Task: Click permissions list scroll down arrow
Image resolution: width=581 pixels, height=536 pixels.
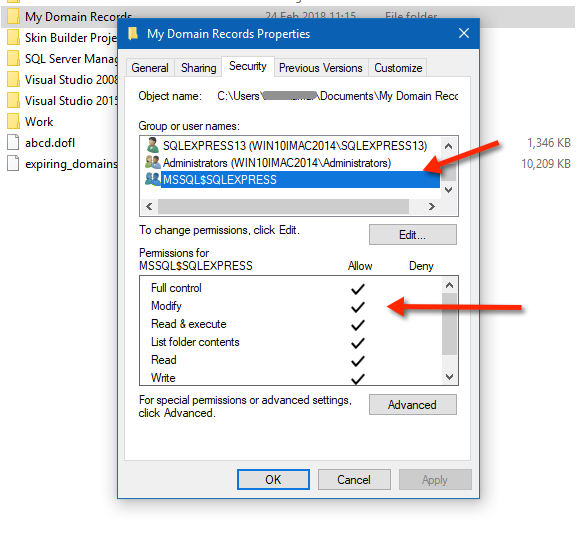Action: tap(449, 377)
